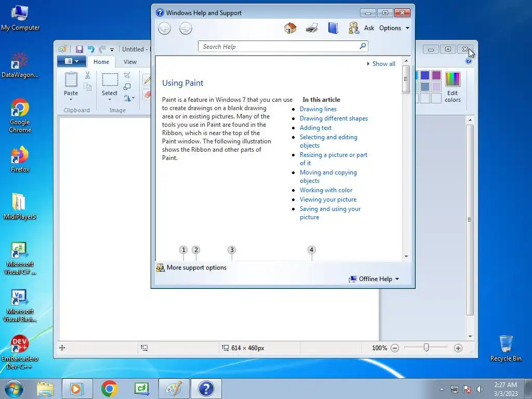Print the current help topic
Viewport: 532px width, 399px height.
pyautogui.click(x=312, y=28)
